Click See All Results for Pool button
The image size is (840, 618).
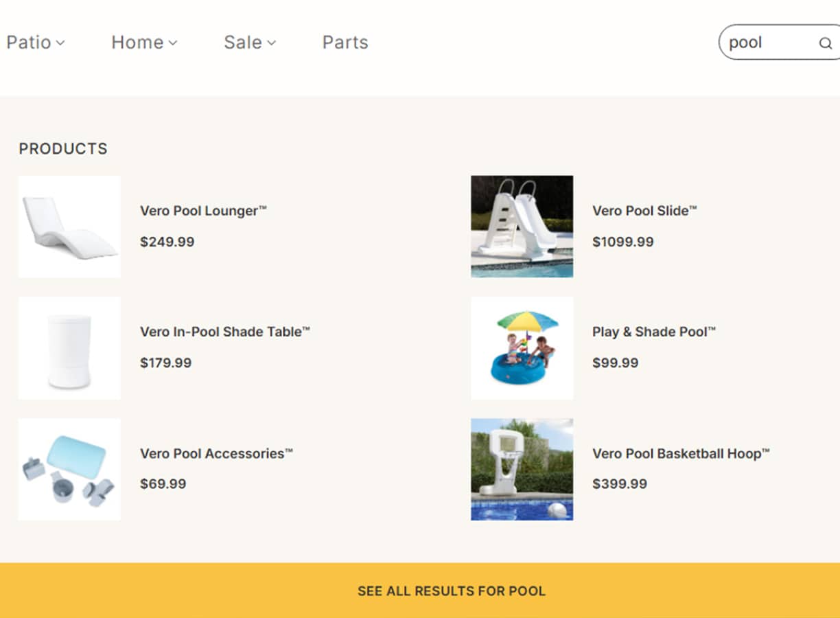[x=452, y=591]
